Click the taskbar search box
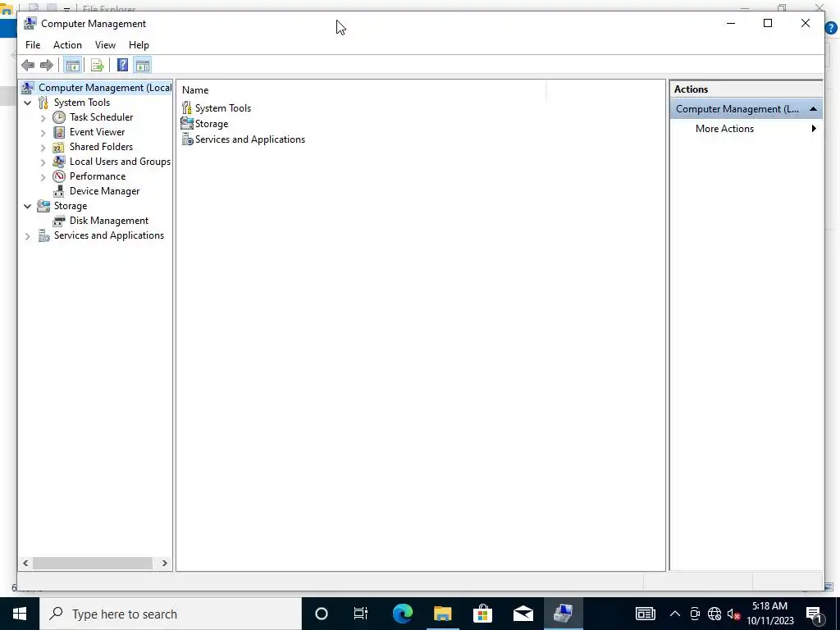The image size is (840, 630). [x=171, y=614]
